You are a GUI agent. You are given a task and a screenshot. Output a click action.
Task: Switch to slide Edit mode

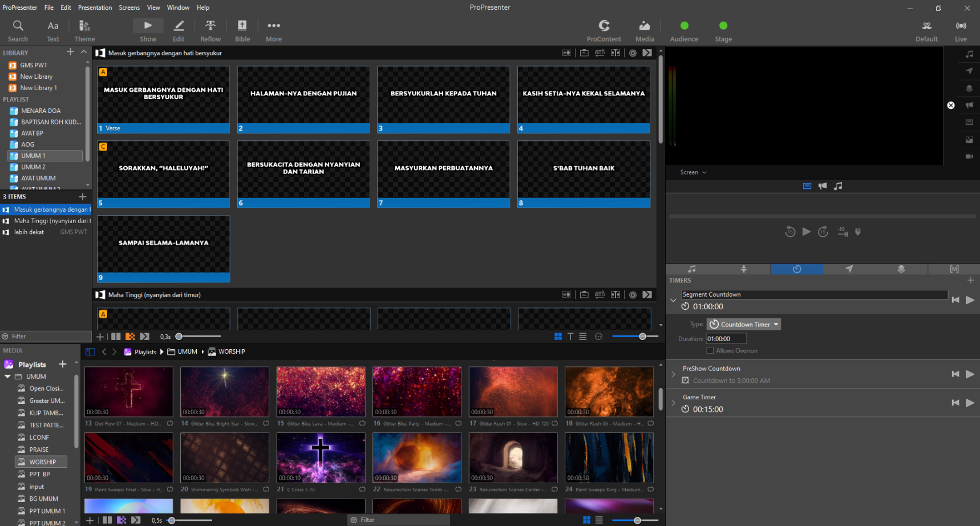tap(178, 30)
